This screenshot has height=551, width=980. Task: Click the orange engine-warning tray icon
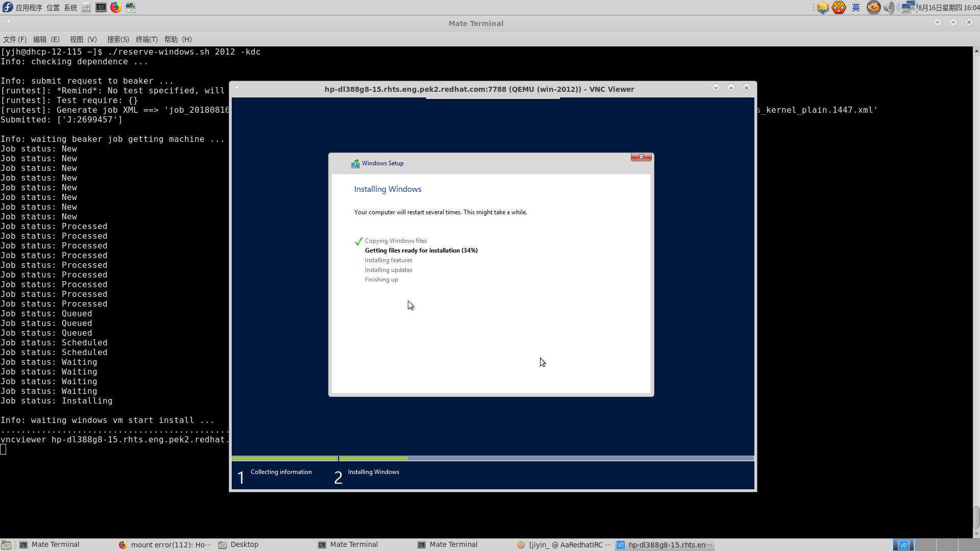[873, 8]
